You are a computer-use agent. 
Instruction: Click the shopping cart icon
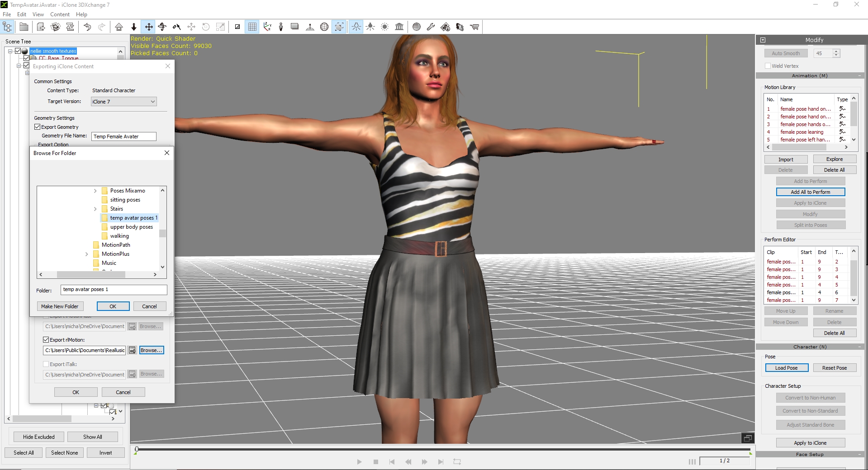click(x=474, y=27)
